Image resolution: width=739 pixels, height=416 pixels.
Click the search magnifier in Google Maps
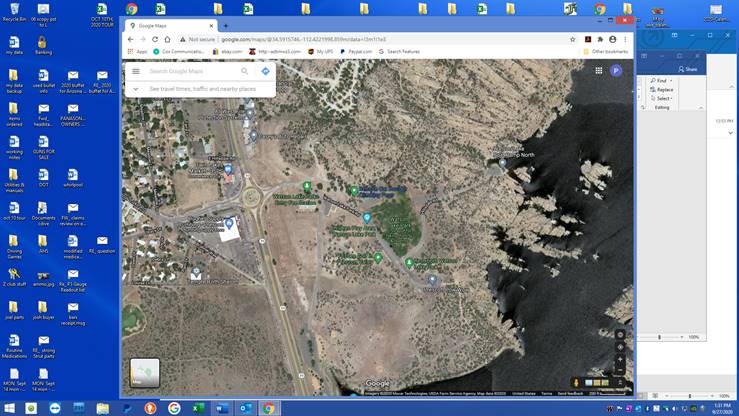pyautogui.click(x=245, y=72)
